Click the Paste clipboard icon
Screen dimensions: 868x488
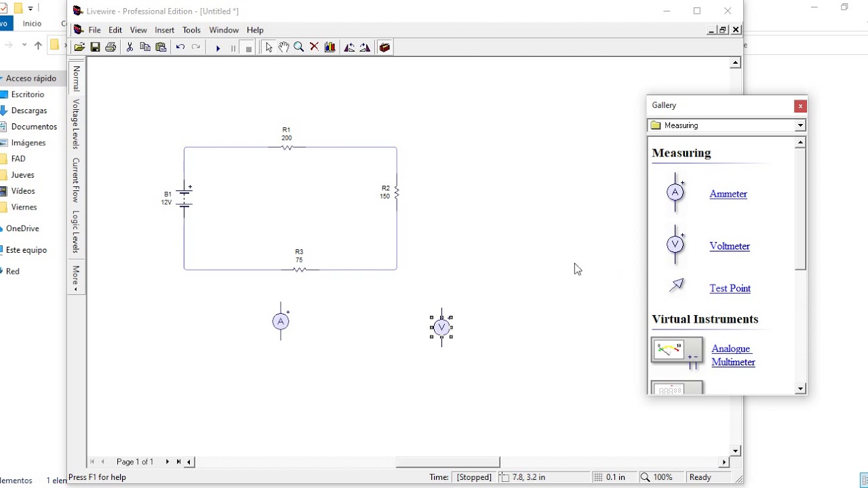pyautogui.click(x=161, y=47)
